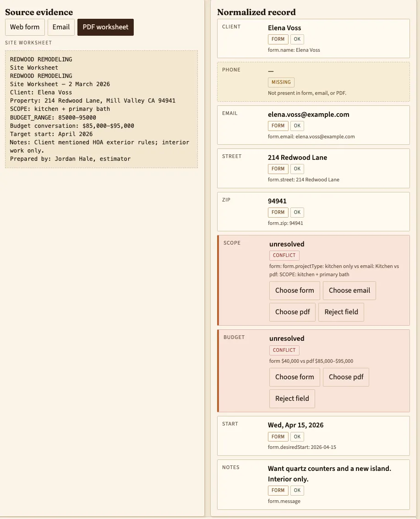Viewport: 420px width, 519px height.
Task: Click 'Not present in form, email, or PDF.'
Action: (307, 93)
